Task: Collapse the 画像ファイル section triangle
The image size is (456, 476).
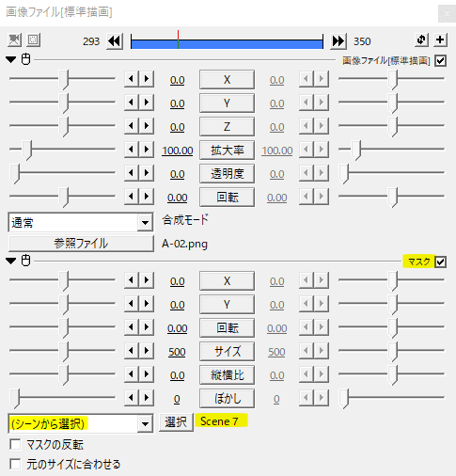Action: (x=11, y=59)
